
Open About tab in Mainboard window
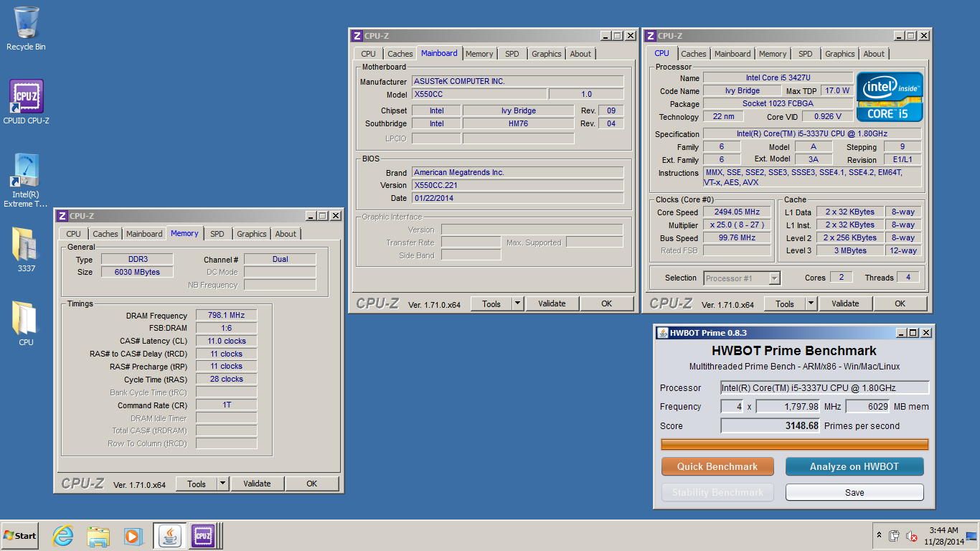[580, 54]
